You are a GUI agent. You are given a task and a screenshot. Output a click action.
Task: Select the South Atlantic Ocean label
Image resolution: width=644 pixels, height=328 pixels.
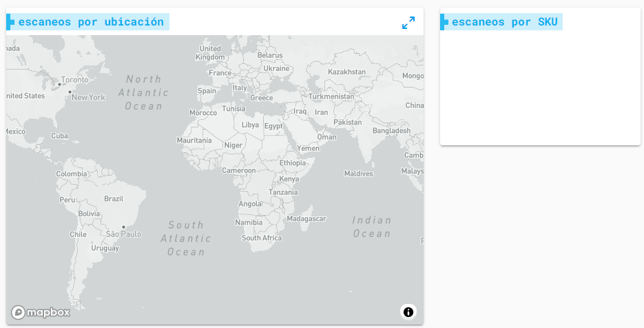tap(186, 238)
